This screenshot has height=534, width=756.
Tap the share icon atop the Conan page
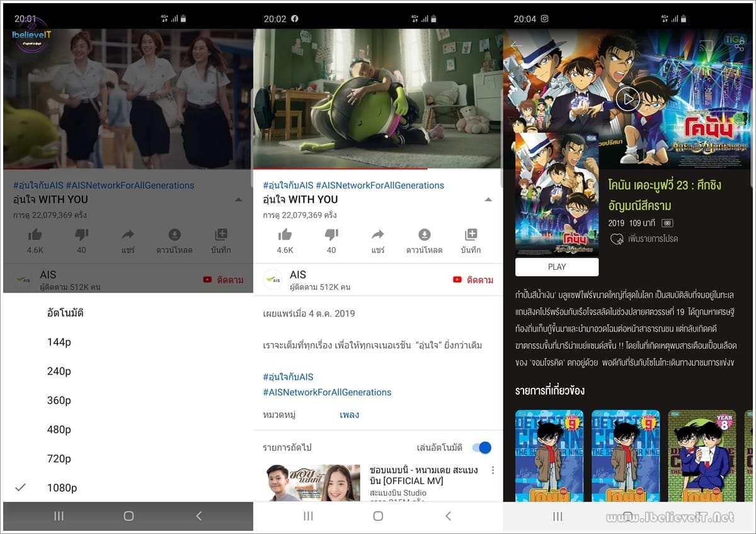[738, 45]
